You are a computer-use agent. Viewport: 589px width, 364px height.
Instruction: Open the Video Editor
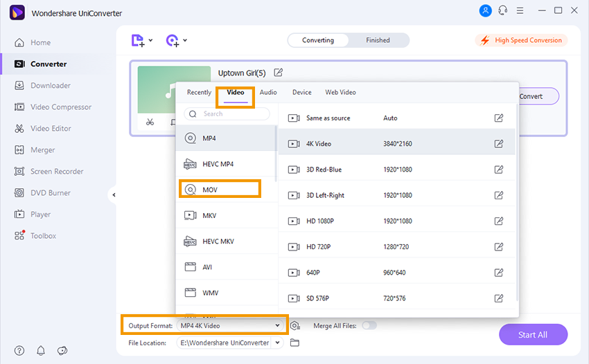coord(42,128)
